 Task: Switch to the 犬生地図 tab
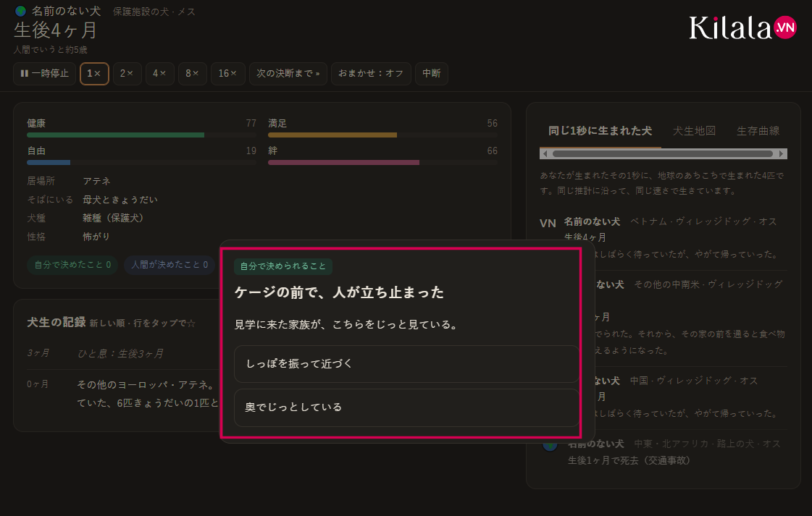(694, 131)
